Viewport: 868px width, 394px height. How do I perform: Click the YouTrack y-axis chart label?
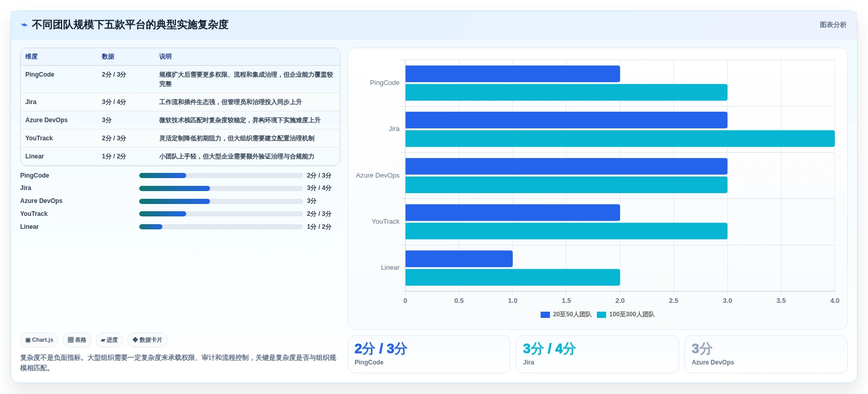pos(385,222)
